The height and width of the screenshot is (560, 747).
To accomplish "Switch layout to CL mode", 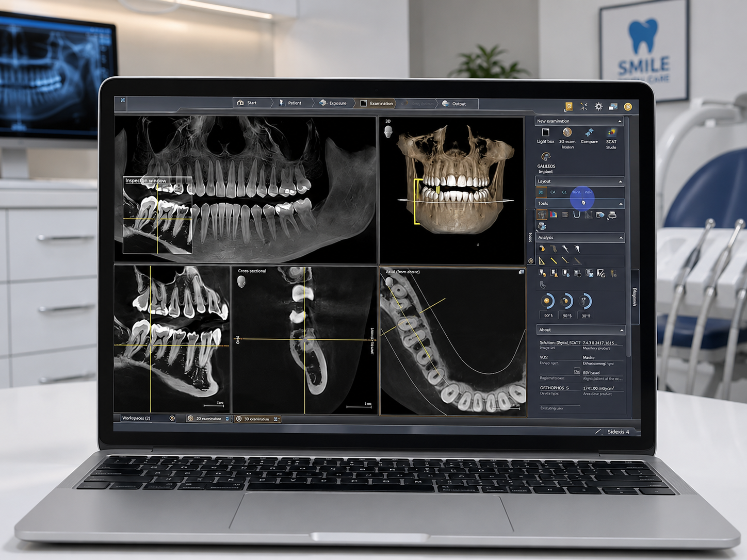I will point(564,192).
